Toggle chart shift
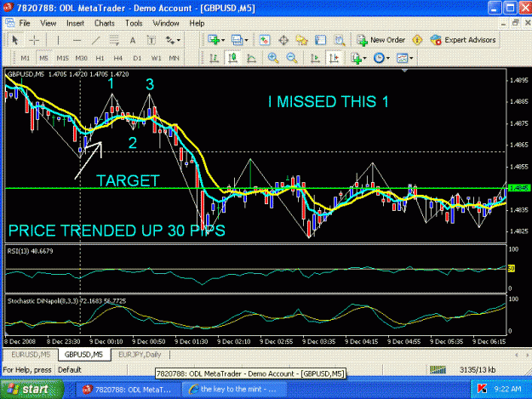The image size is (532, 399). 334,59
